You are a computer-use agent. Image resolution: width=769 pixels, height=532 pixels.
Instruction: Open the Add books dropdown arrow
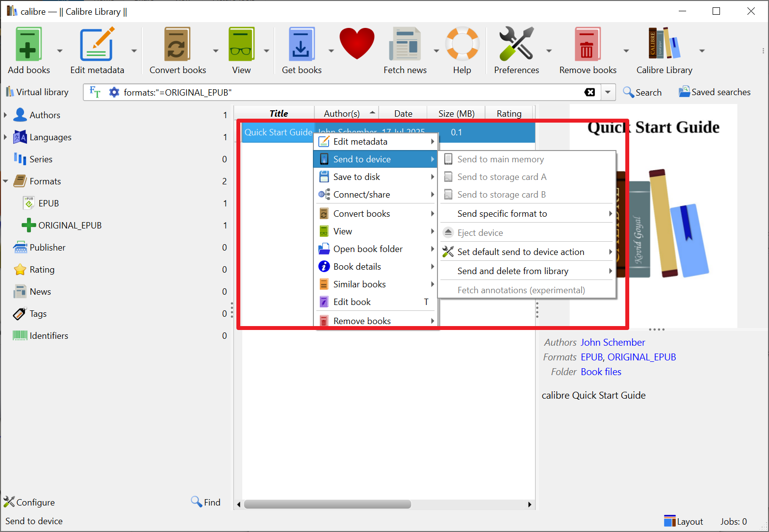(x=60, y=51)
